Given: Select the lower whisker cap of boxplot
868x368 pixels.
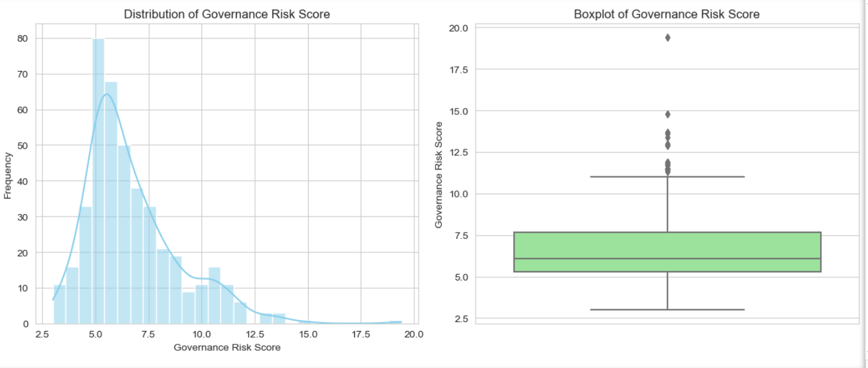Looking at the screenshot, I should (x=667, y=310).
